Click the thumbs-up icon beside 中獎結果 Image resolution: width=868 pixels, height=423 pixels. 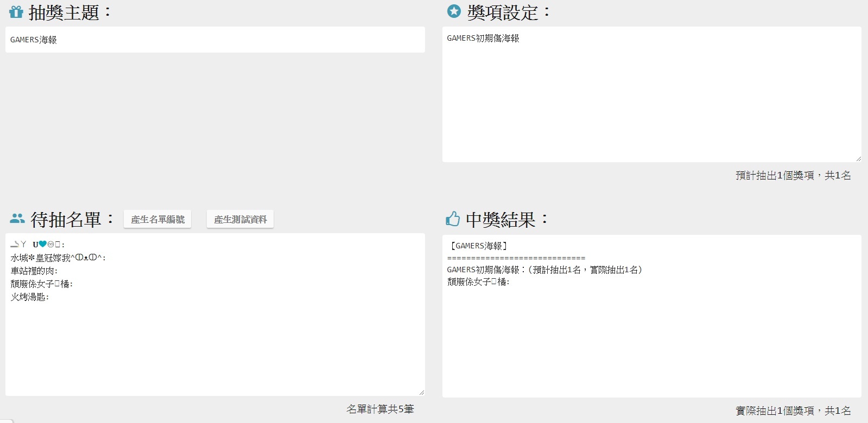453,219
